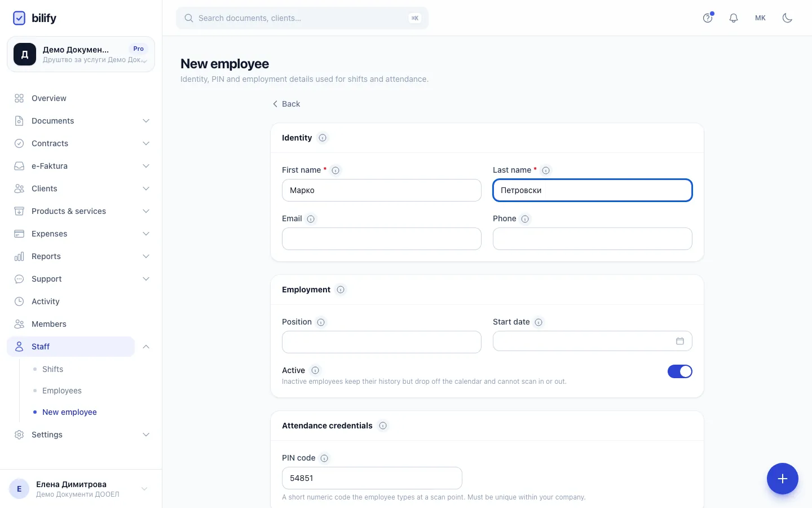Click info icon next to Identity heading
This screenshot has height=508, width=812.
(323, 138)
